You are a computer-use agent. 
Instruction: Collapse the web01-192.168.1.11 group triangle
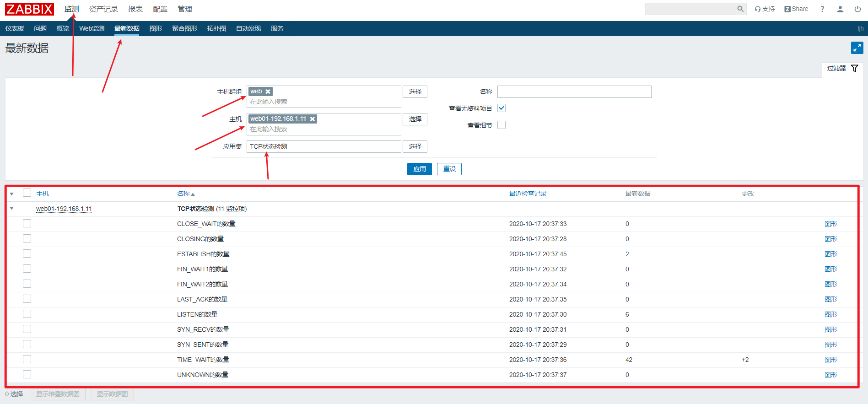(12, 208)
